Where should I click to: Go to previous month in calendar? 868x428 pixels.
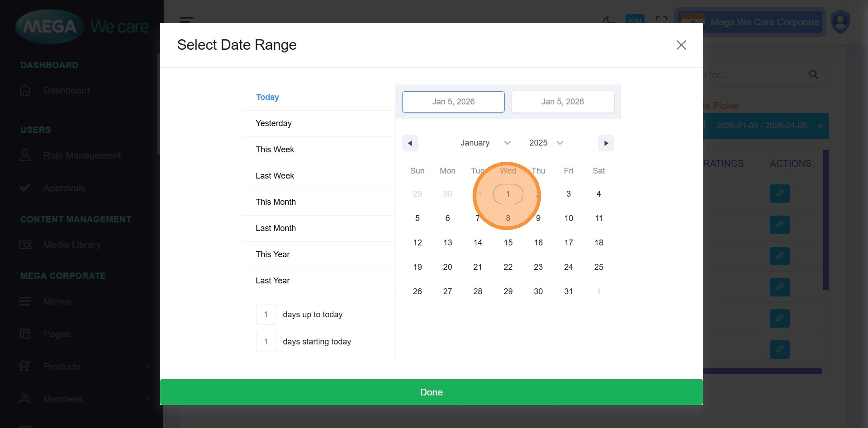point(410,143)
